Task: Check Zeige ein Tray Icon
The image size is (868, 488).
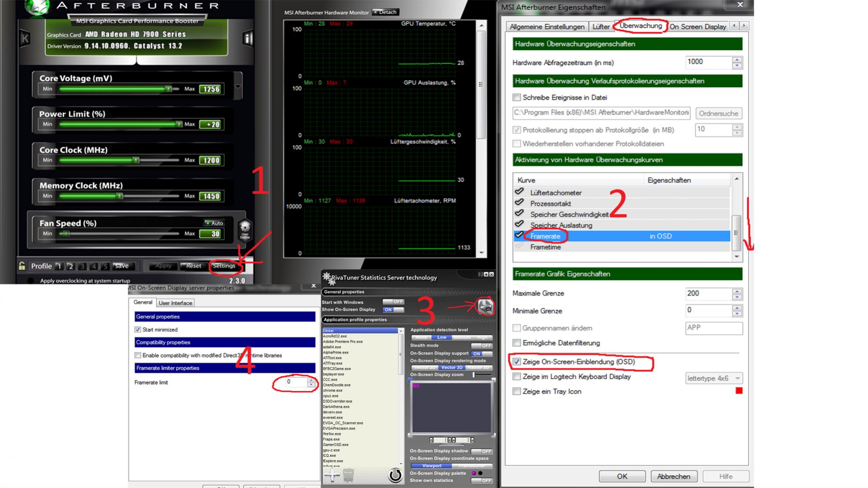Action: coord(517,391)
